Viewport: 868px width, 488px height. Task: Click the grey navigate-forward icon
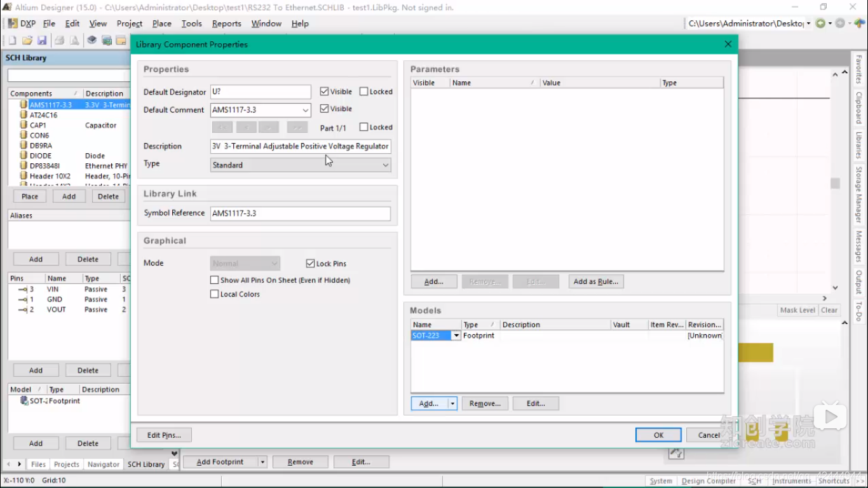840,24
